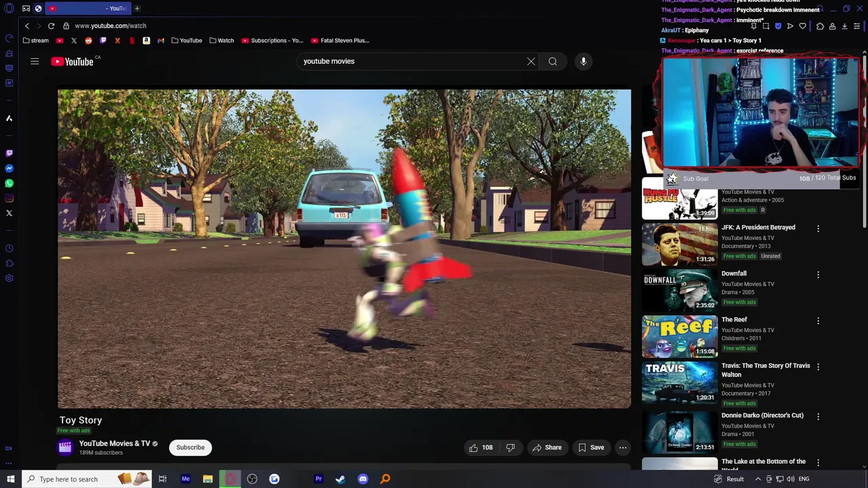Switch to the YouTube browser tab
This screenshot has width=868, height=488.
[88, 8]
